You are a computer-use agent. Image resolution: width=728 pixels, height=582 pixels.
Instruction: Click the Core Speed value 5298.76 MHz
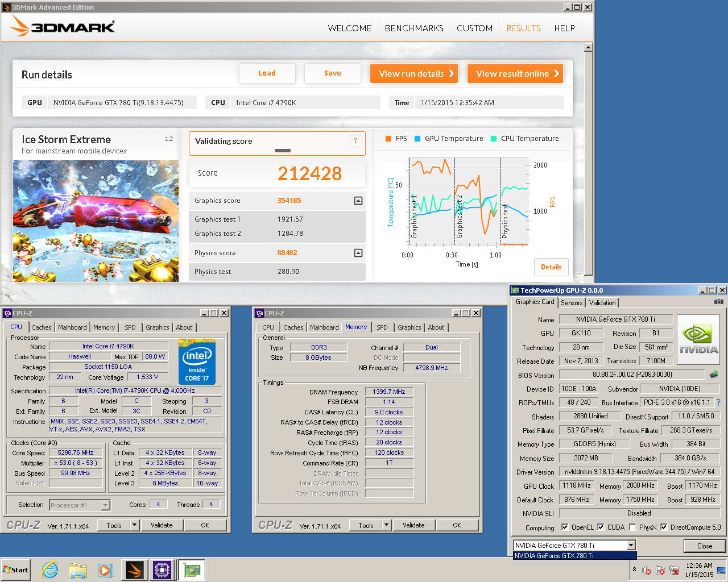pos(76,453)
